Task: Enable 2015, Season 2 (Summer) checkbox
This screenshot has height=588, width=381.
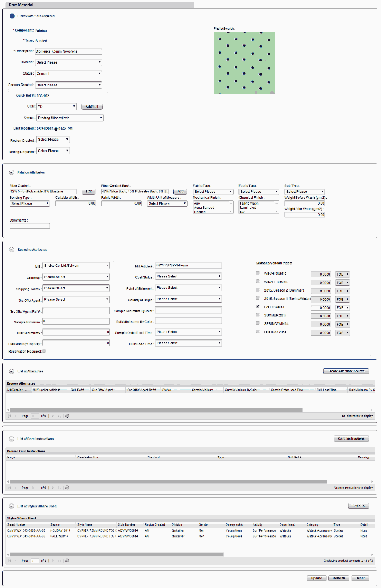Action: click(258, 290)
